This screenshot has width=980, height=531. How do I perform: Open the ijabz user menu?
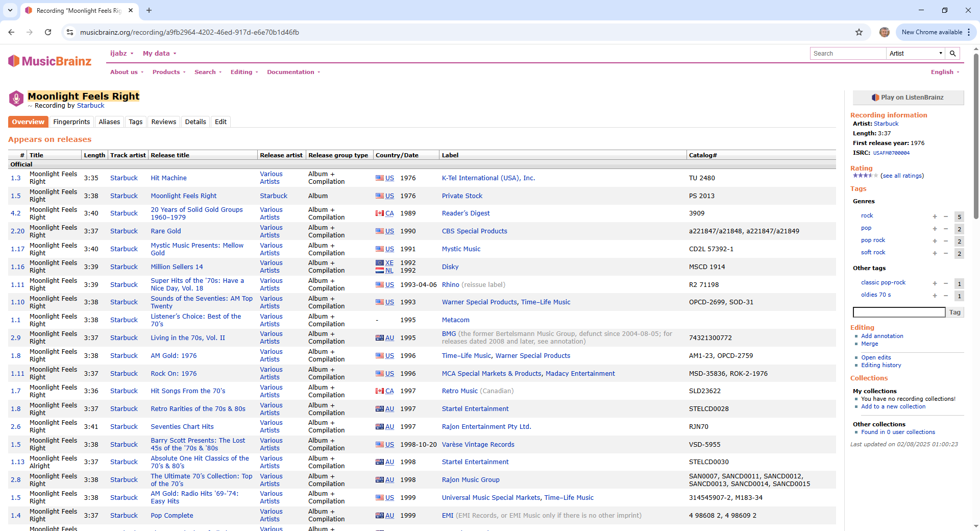(121, 54)
